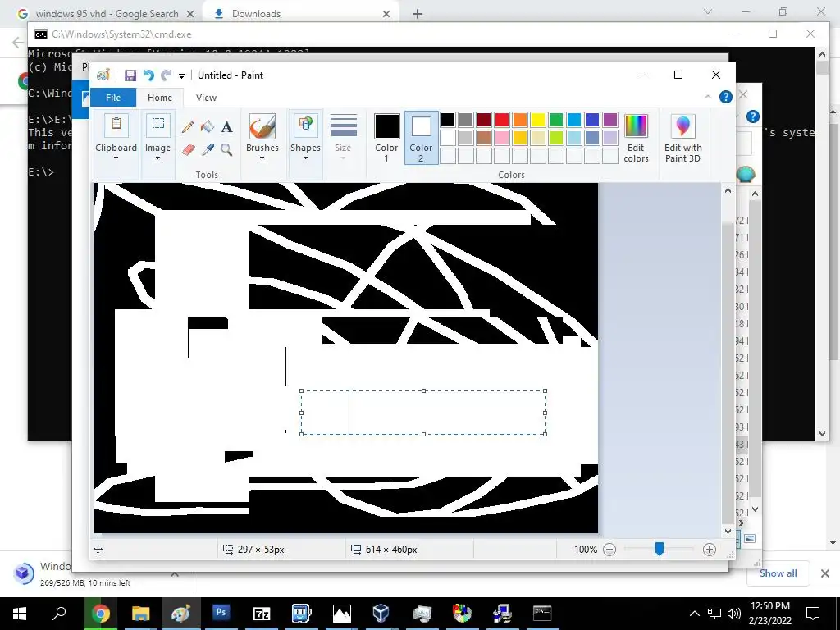The height and width of the screenshot is (630, 840).
Task: Expand the Clipboard dropdown arrow
Action: 116,158
